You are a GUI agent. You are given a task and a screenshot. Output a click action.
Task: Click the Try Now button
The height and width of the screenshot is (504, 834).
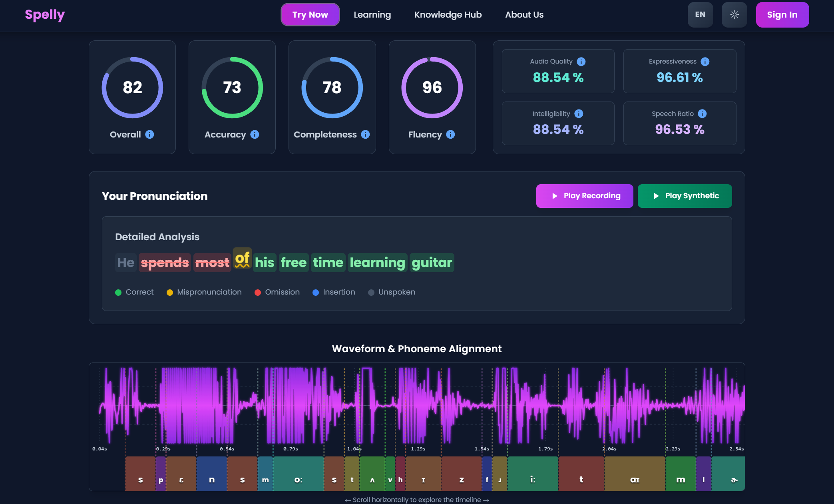click(310, 15)
